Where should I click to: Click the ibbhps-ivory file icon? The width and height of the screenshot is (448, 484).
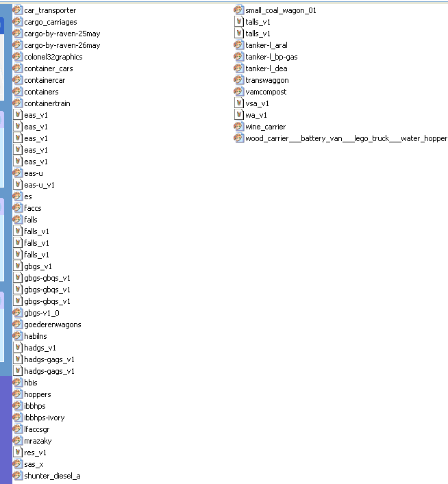[x=18, y=418]
